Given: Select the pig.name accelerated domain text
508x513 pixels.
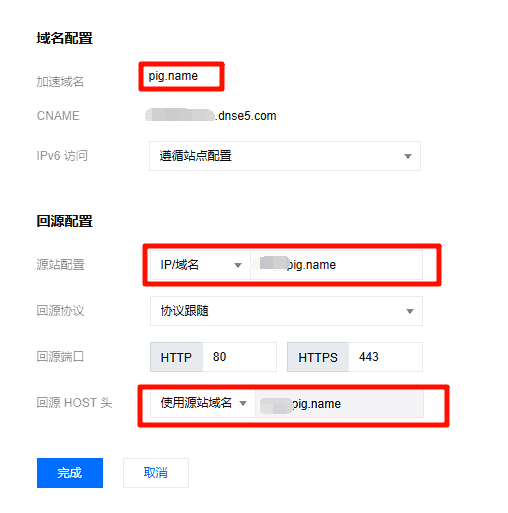Looking at the screenshot, I should tap(173, 76).
